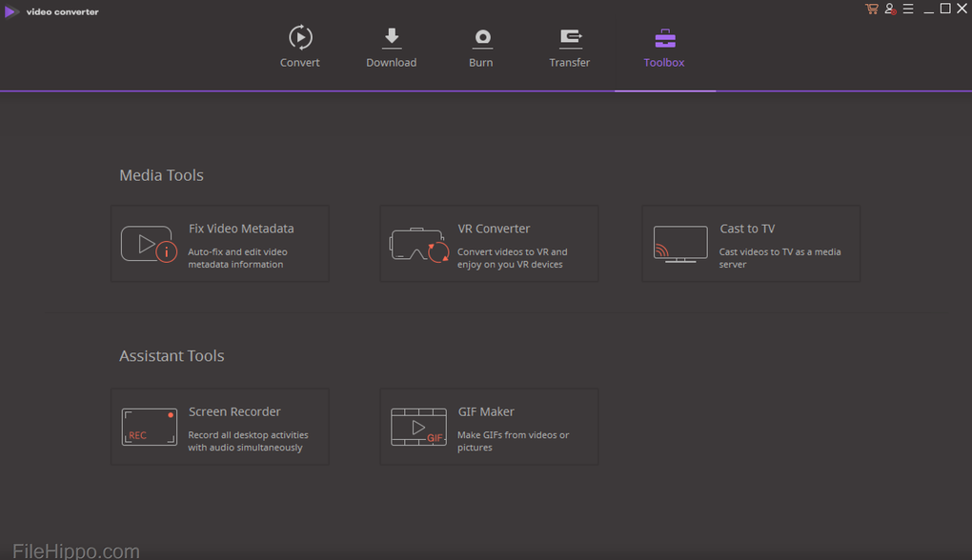
Task: Click the Download arrow icon
Action: pos(391,38)
